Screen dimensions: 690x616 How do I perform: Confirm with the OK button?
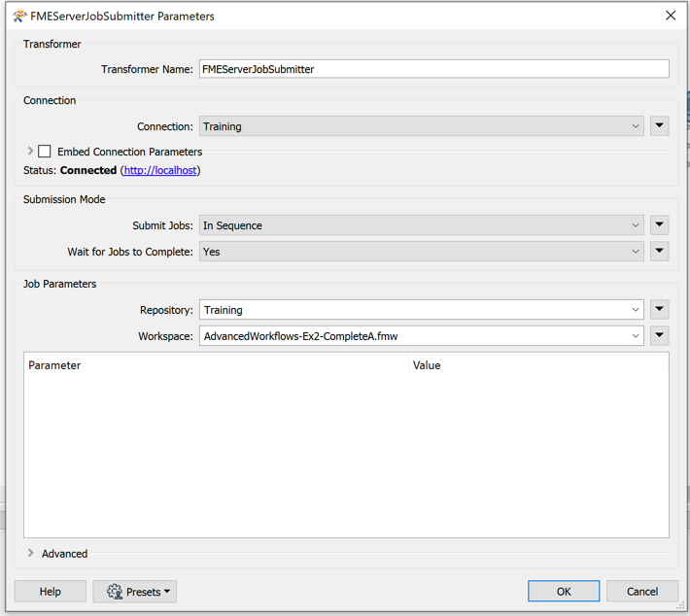564,592
